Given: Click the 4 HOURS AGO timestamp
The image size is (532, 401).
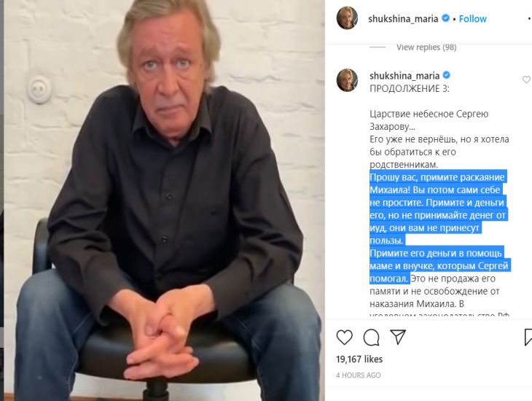Looking at the screenshot, I should (x=359, y=375).
